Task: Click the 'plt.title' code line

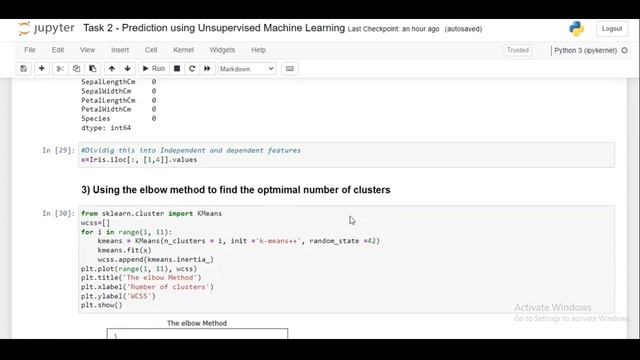Action: coord(141,278)
